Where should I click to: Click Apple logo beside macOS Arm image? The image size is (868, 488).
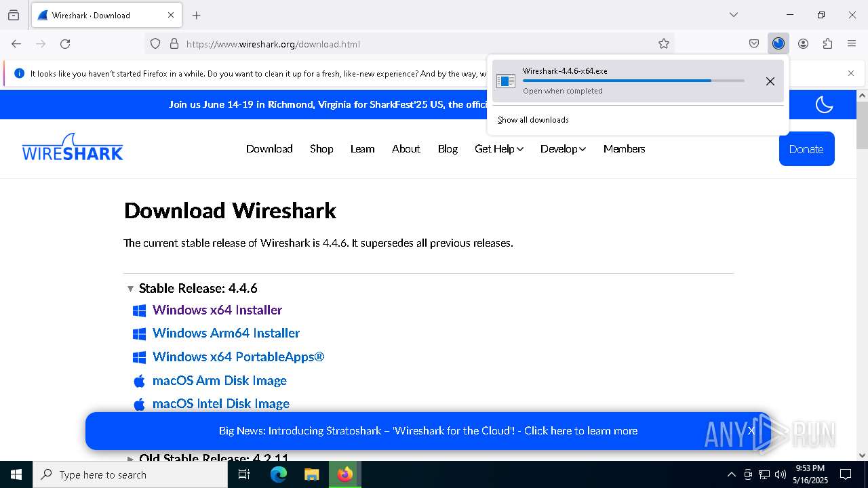tap(139, 380)
